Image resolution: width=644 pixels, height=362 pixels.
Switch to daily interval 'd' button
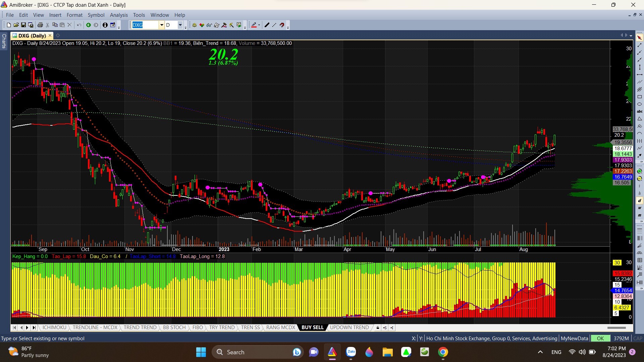[640, 200]
